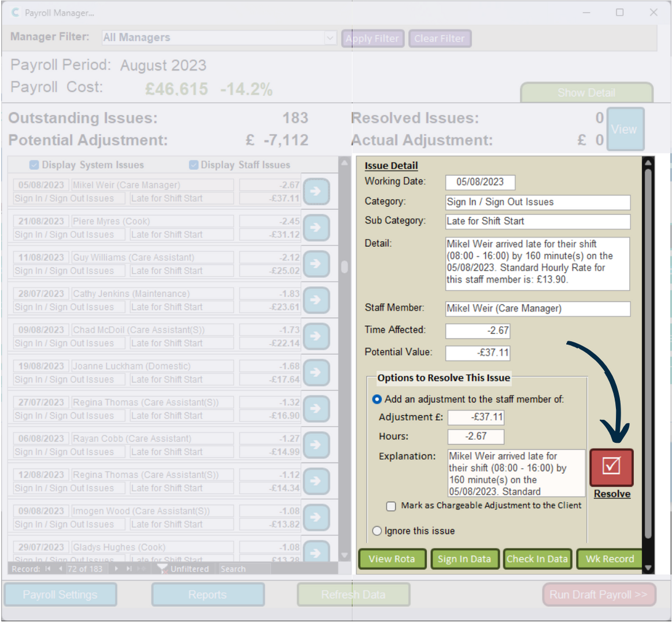Viewport: 672px width, 623px height.
Task: Open arrow for Guy Williams issue
Action: [x=316, y=264]
